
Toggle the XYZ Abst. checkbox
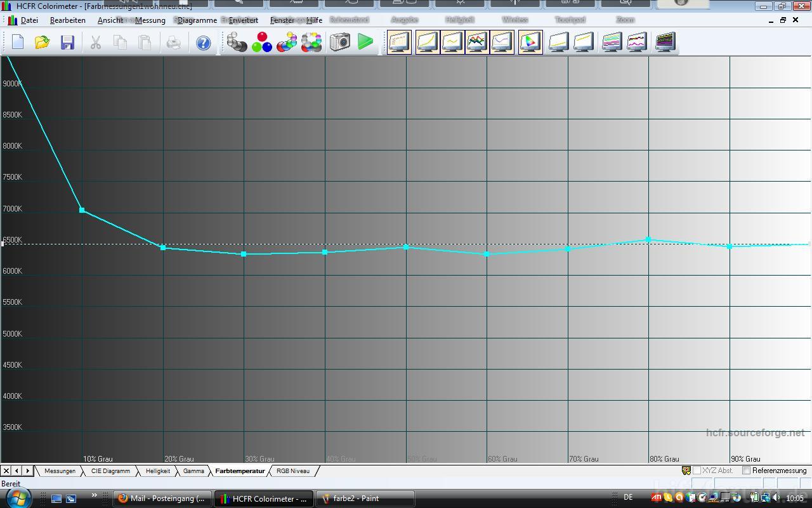coord(697,471)
